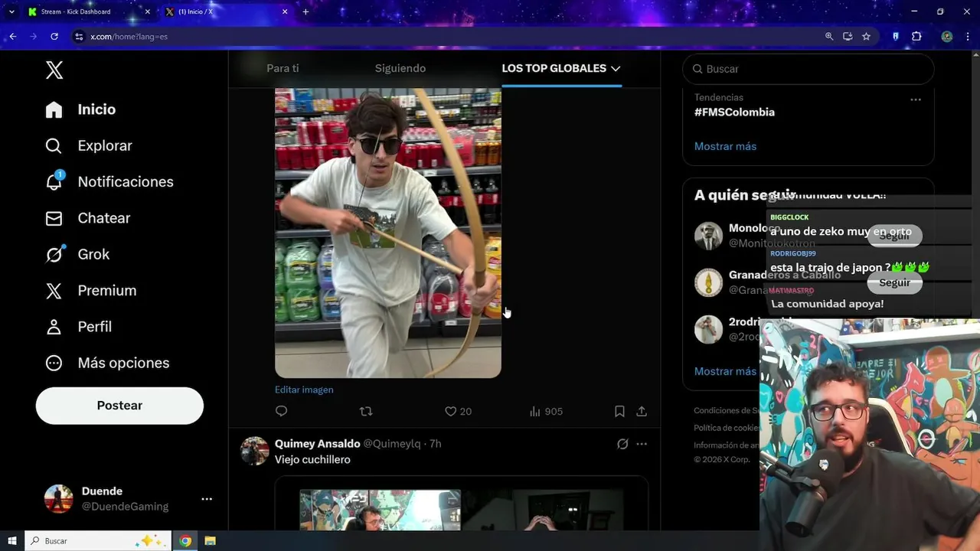The width and height of the screenshot is (980, 551).
Task: Like the post with 20 likes
Action: click(458, 411)
